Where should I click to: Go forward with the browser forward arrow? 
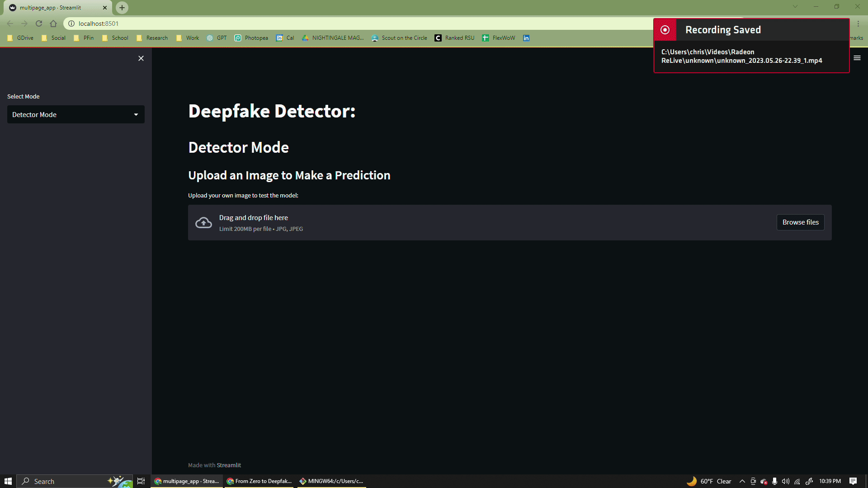click(x=24, y=23)
